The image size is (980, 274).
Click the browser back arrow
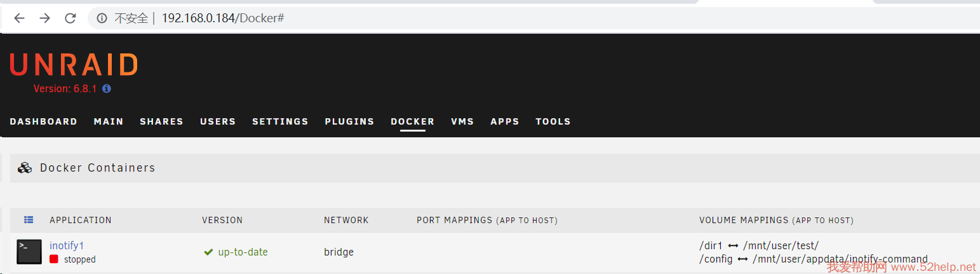tap(19, 18)
